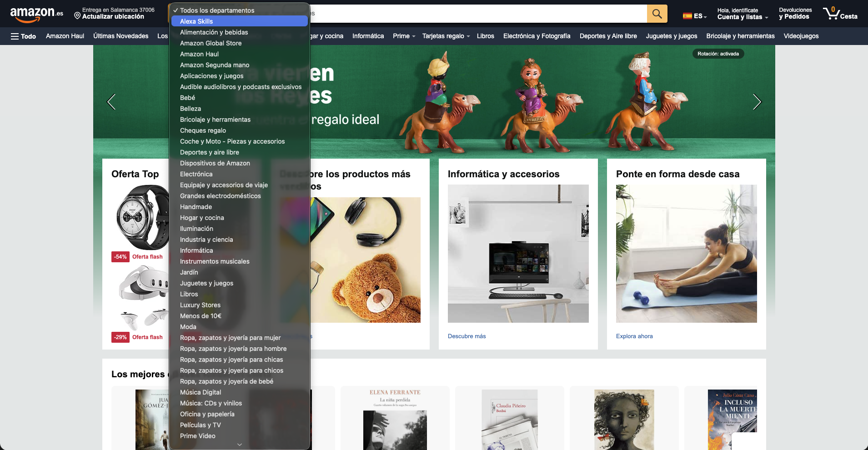Open the Todo hamburger menu
This screenshot has height=450, width=868.
(23, 36)
